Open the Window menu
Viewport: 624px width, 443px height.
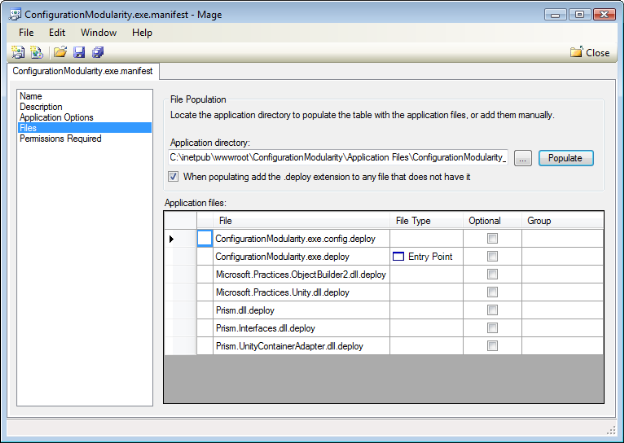click(99, 33)
